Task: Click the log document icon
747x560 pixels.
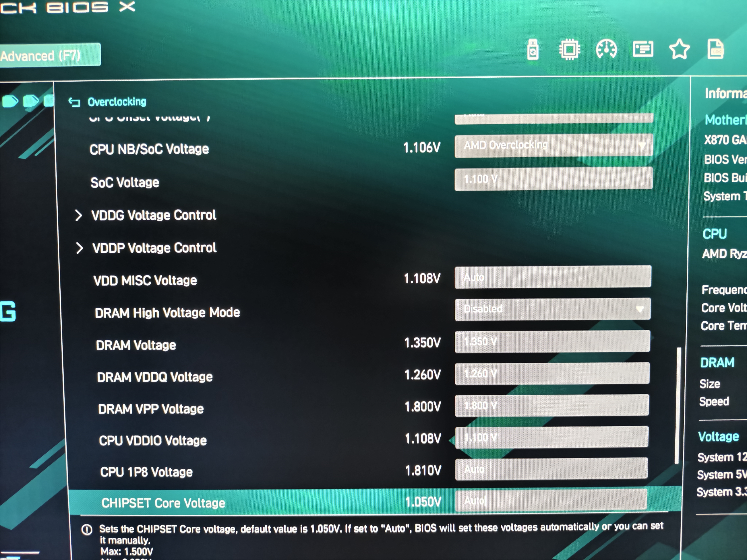Action: [715, 49]
